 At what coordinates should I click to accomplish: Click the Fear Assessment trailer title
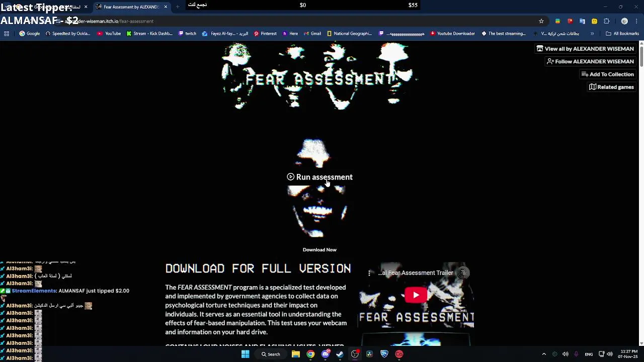(x=416, y=273)
